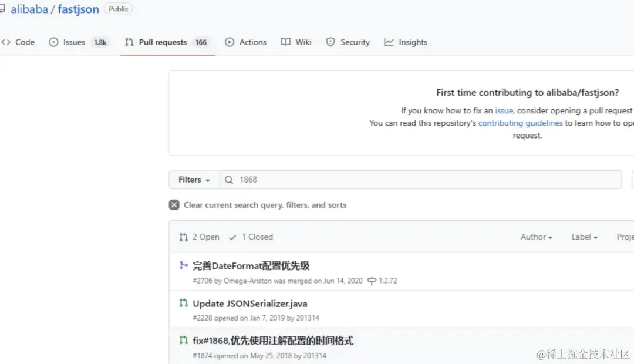Viewport: 634px width, 364px height.
Task: Click the milestone signpost icon by 1.2.72
Action: (372, 281)
